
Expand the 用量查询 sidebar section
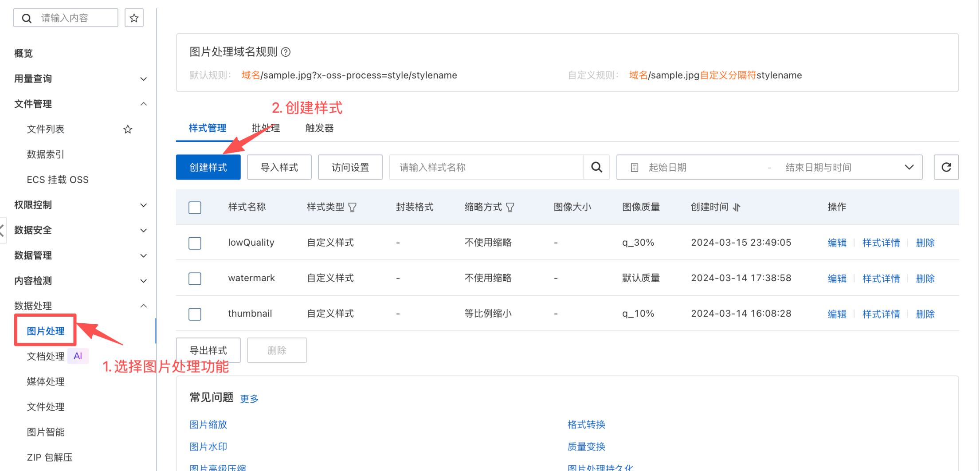point(143,79)
